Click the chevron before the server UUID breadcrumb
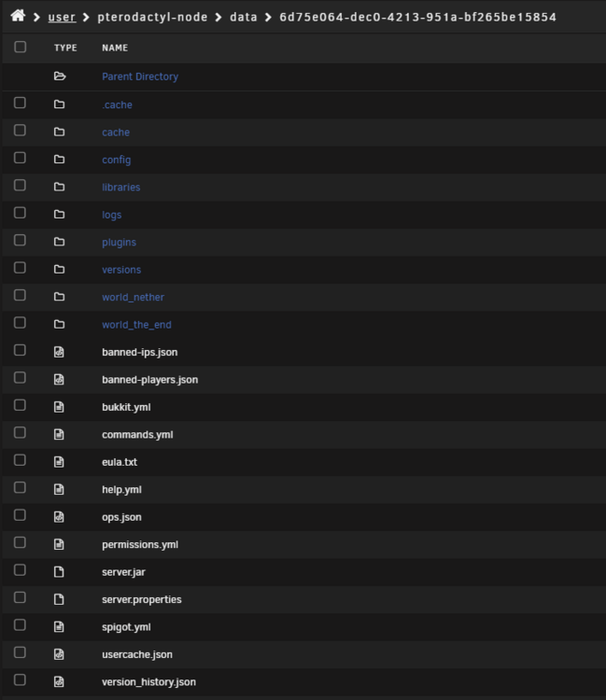 [x=268, y=18]
